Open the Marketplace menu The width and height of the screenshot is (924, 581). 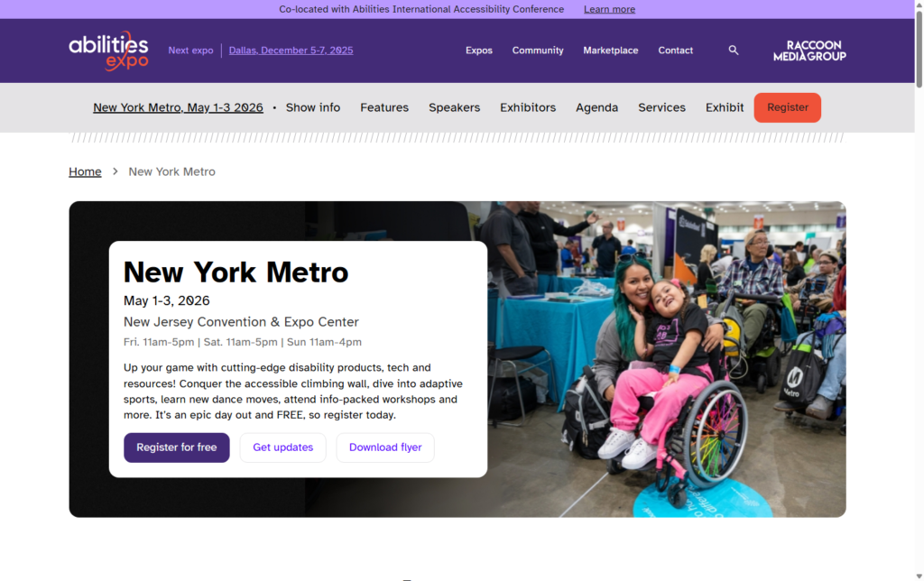pyautogui.click(x=611, y=51)
